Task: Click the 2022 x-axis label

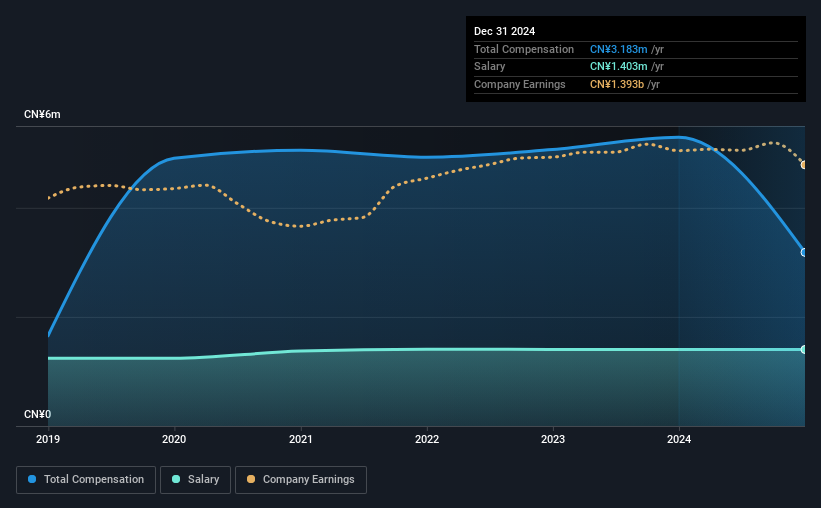Action: coord(427,439)
